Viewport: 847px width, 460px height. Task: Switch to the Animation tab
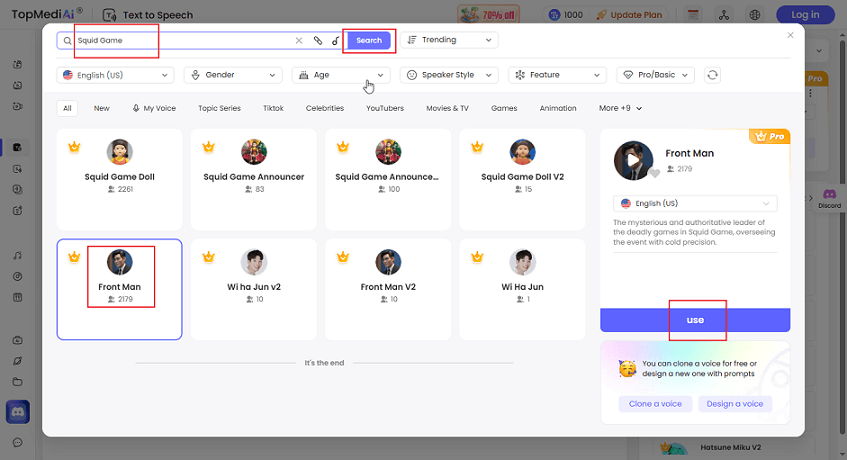[558, 108]
